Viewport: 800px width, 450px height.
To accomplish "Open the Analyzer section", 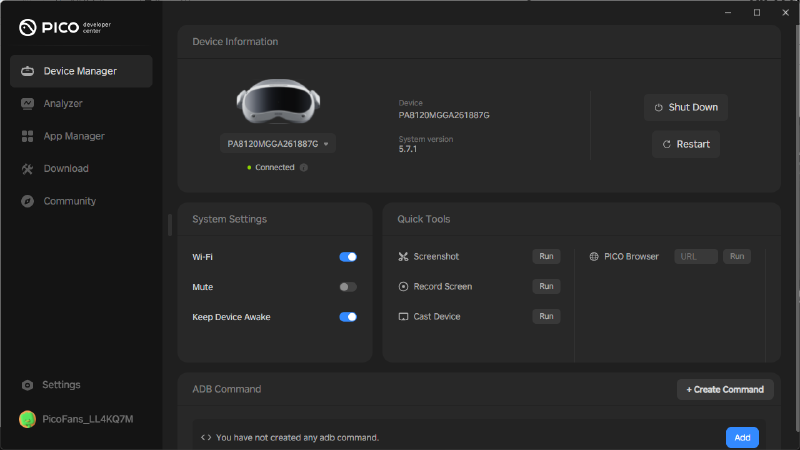I will (63, 104).
